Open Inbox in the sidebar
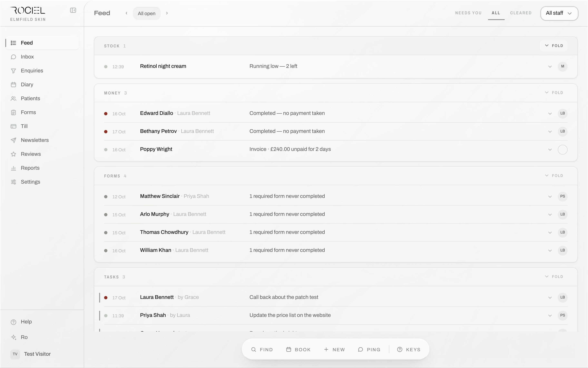 (x=42, y=57)
